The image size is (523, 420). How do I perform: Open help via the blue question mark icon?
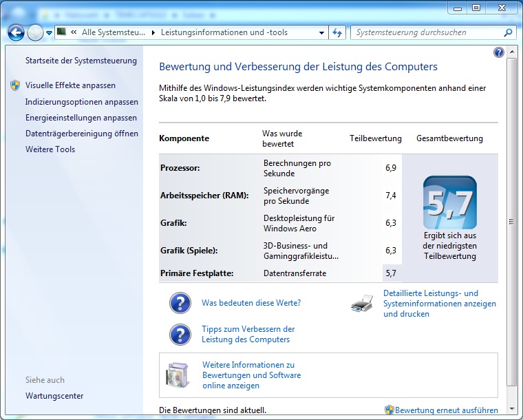(499, 52)
